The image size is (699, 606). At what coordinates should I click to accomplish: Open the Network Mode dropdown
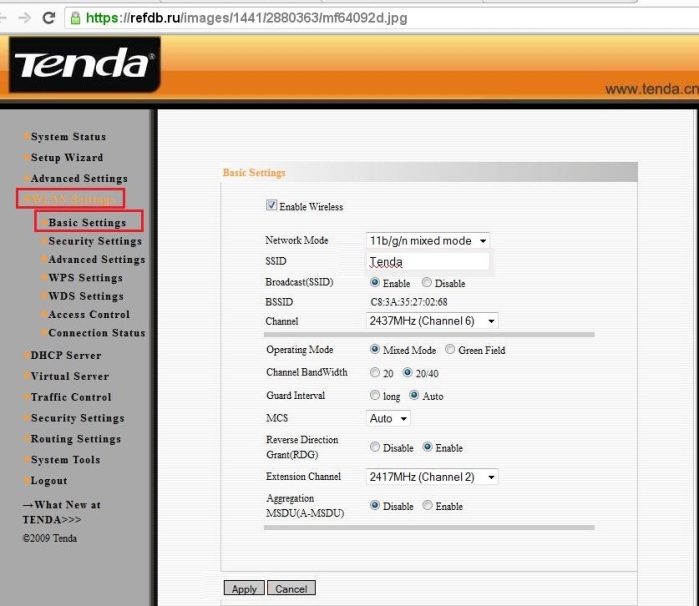(x=428, y=241)
